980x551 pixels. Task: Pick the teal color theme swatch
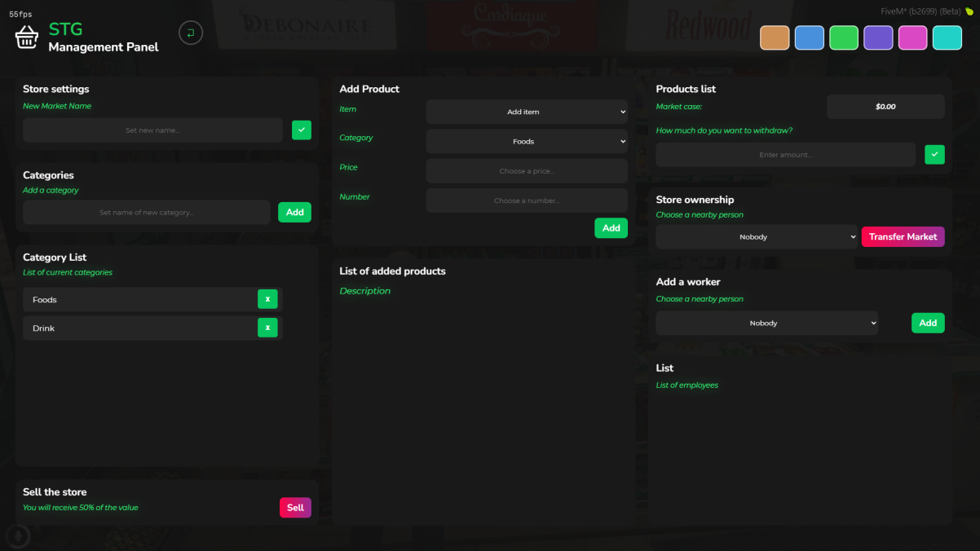click(947, 38)
